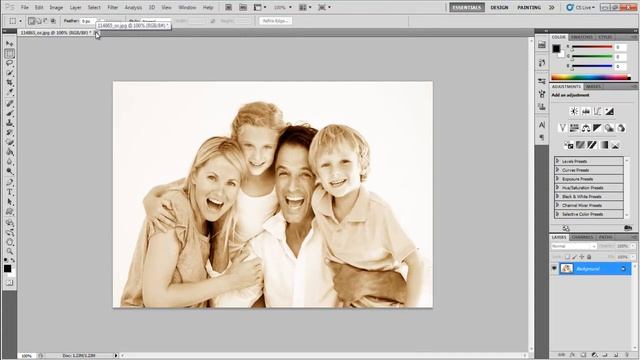This screenshot has height=360, width=640.
Task: Toggle Quick Mask mode
Action: (9, 282)
